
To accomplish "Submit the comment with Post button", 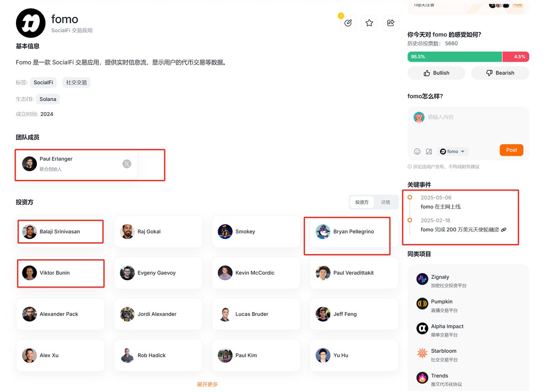I will tap(511, 150).
